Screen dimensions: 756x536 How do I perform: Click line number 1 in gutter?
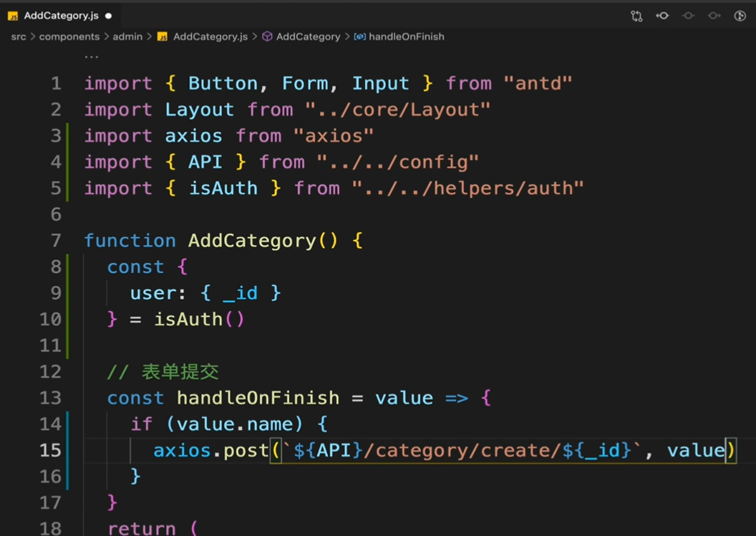(x=56, y=83)
